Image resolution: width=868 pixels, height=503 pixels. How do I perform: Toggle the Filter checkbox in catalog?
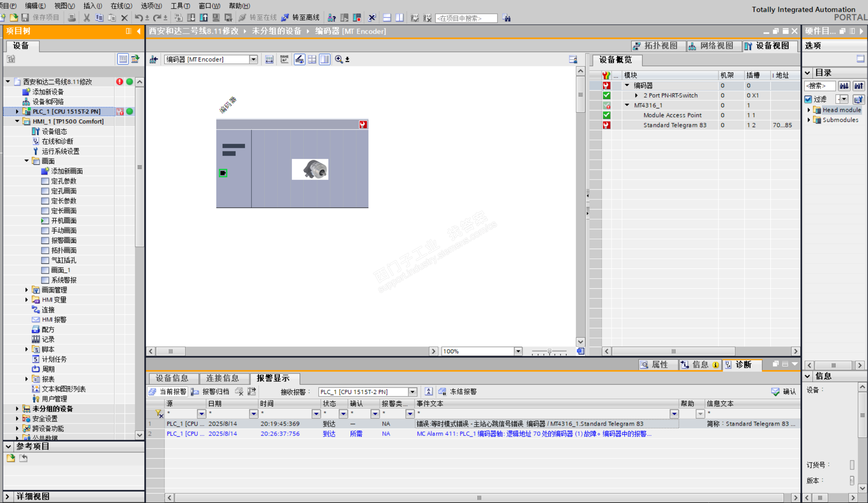click(808, 99)
